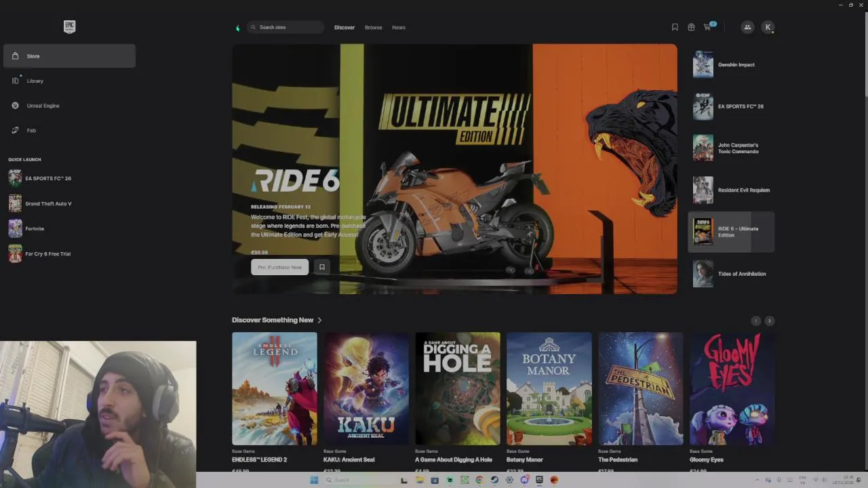Open KAKU: Ancient Seal game card
Screen dimensions: 868x488
coord(366,388)
